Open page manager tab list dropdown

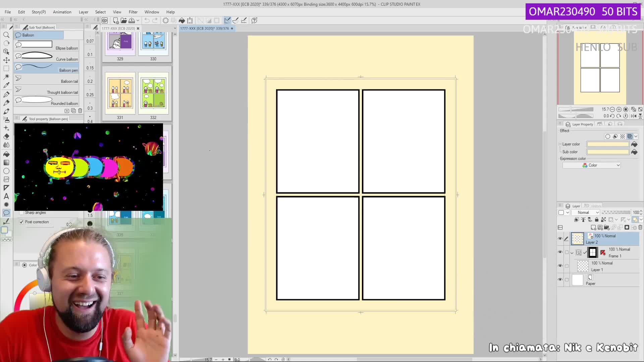tap(175, 28)
